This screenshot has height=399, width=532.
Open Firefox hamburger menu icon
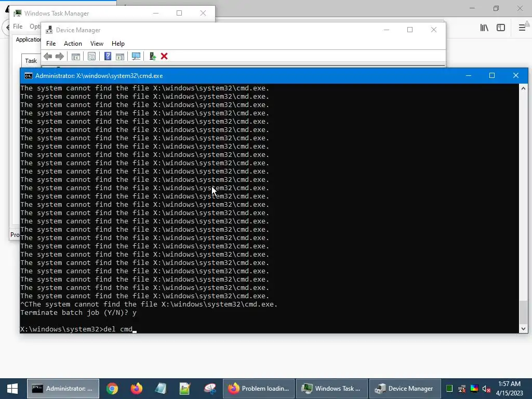tap(522, 28)
